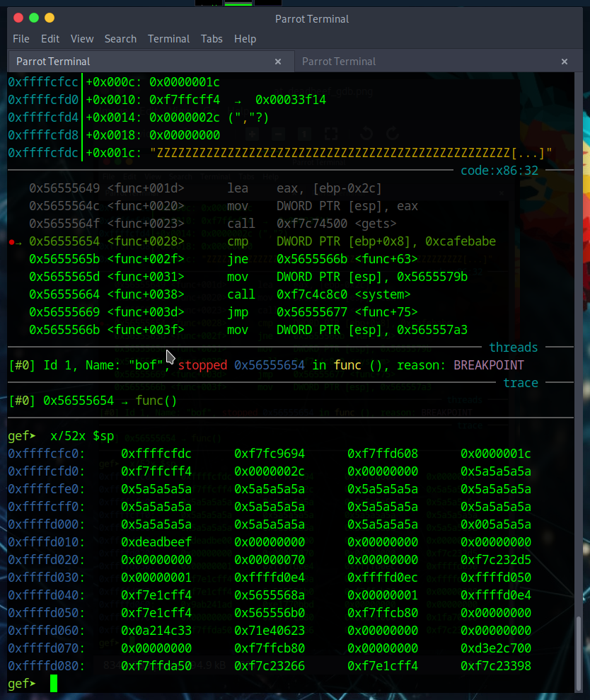Open the Tabs menu
The width and height of the screenshot is (590, 700).
tap(212, 39)
